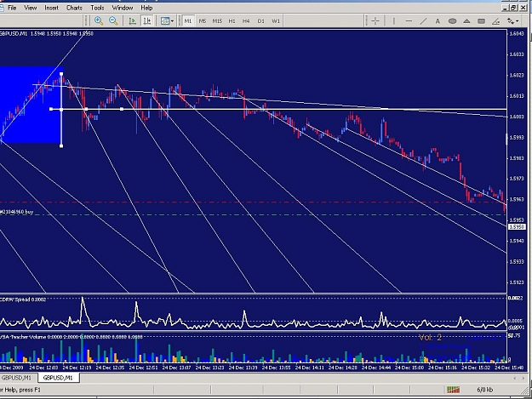Viewport: 532px width, 399px height.
Task: Open the Templates toolbar icon
Action: tap(165, 21)
